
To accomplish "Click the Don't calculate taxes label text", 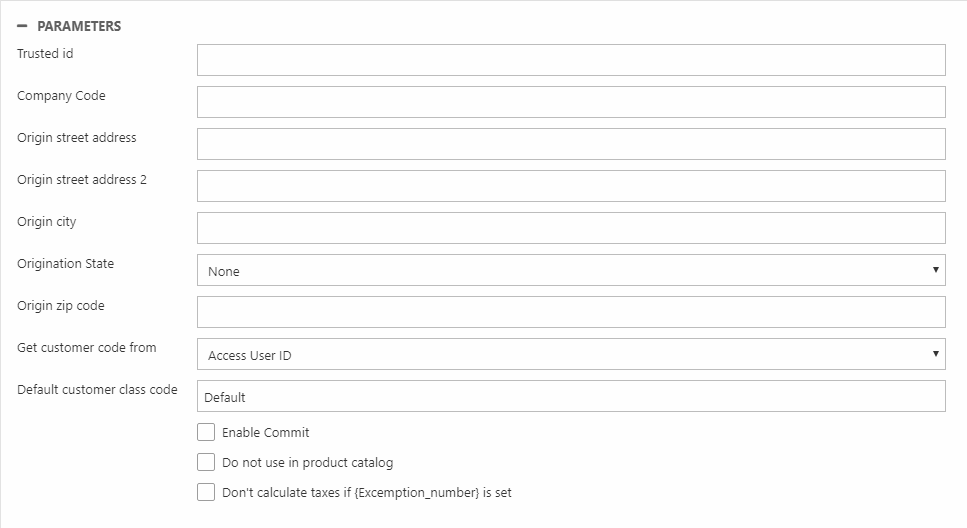I will click(367, 493).
